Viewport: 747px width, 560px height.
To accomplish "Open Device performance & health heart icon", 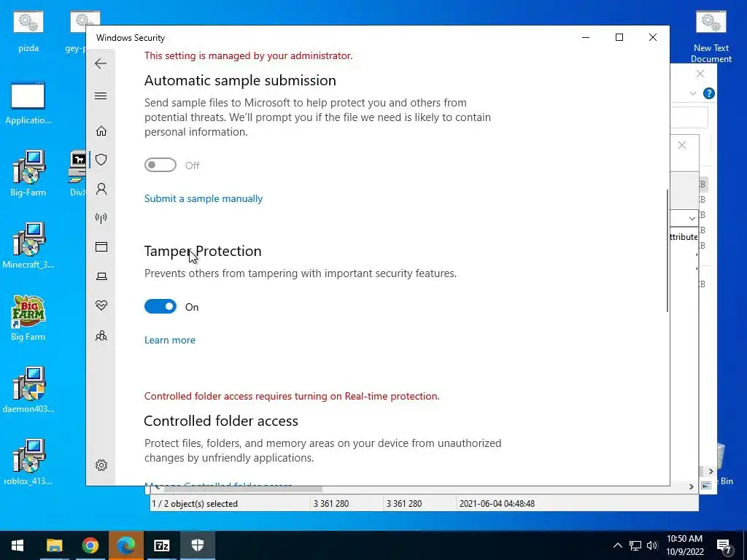I will [101, 306].
